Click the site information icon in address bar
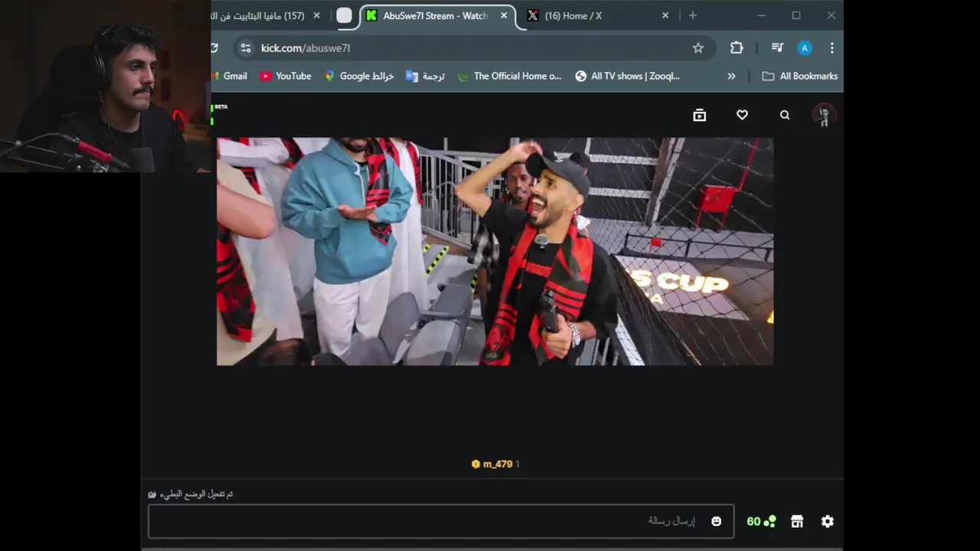The height and width of the screenshot is (551, 980). click(245, 47)
